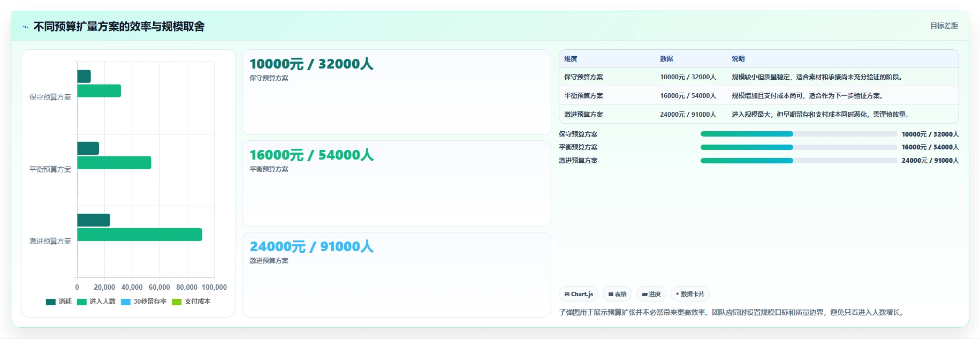Click the Chart.js tag
This screenshot has height=339, width=980.
tap(579, 294)
